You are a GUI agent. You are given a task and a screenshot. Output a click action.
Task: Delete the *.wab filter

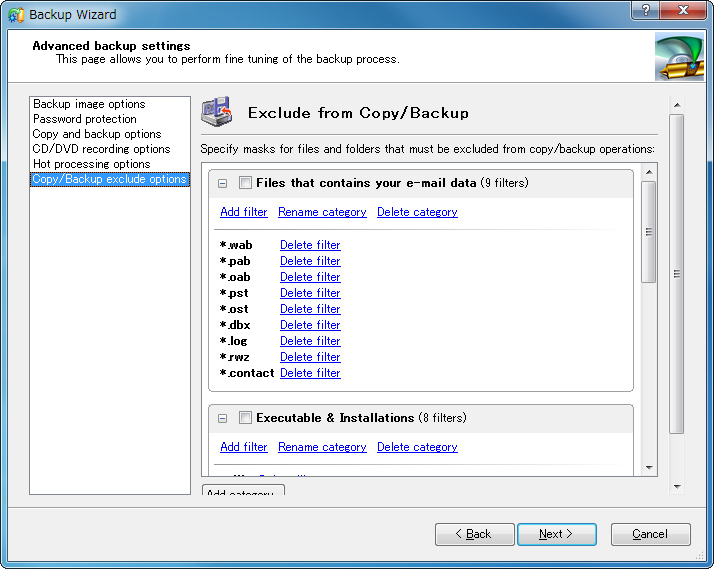pos(310,245)
